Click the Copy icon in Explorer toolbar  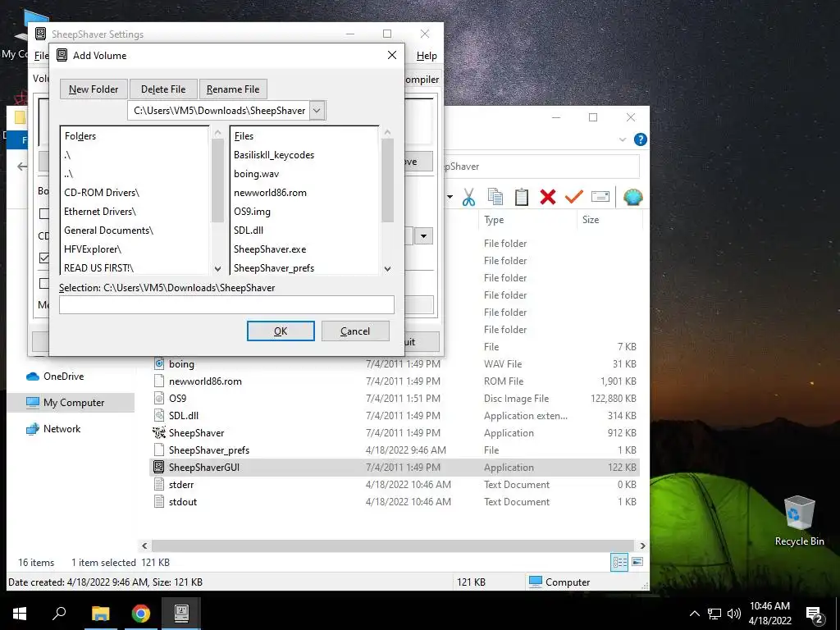pos(495,197)
